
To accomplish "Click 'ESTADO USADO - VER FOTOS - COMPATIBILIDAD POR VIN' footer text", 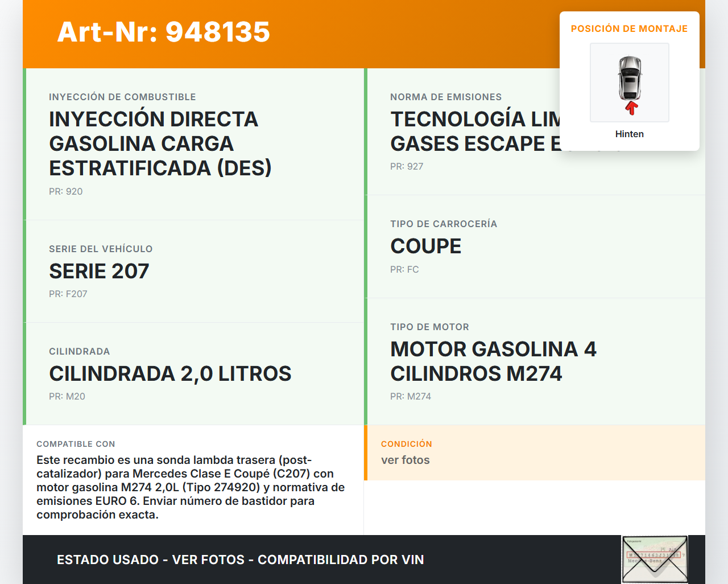I will (241, 560).
